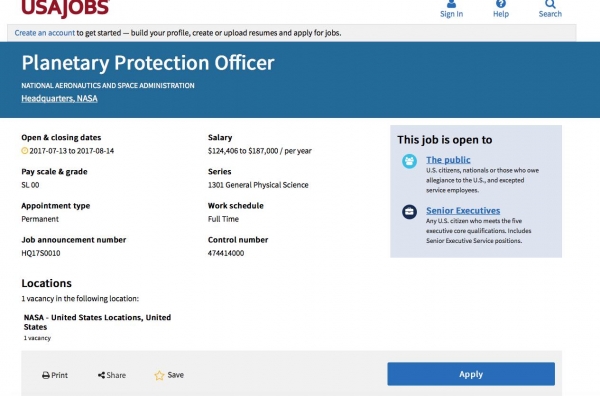Click the Job announcement number label
Viewport: 600px width, 396px height.
coord(74,240)
